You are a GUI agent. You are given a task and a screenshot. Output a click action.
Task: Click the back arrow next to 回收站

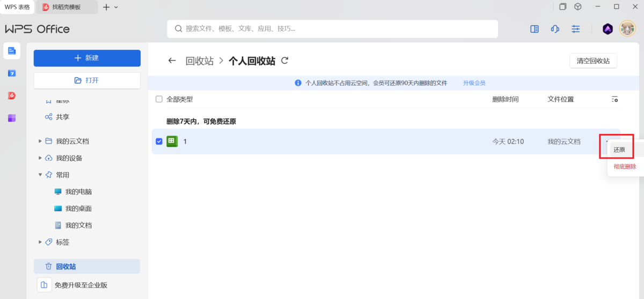click(172, 61)
